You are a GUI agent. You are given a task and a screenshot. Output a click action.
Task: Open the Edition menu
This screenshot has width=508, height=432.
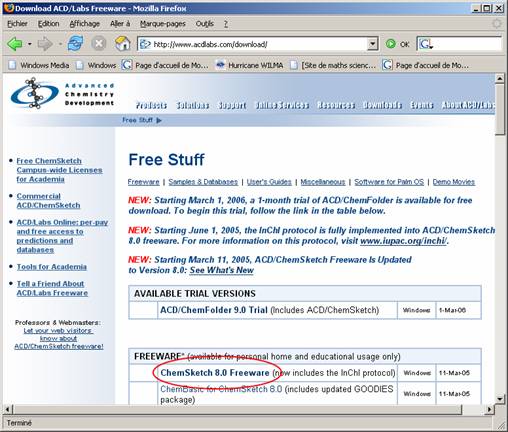pyautogui.click(x=48, y=24)
